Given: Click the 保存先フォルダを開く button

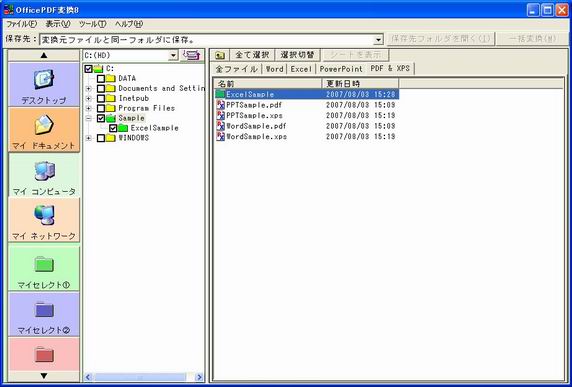Looking at the screenshot, I should (441, 39).
